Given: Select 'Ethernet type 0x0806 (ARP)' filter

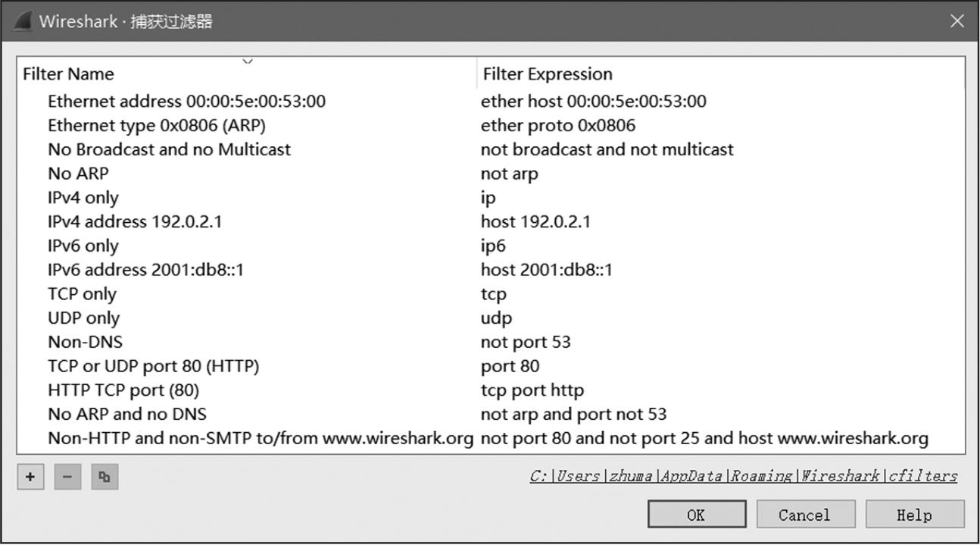Looking at the screenshot, I should (157, 125).
